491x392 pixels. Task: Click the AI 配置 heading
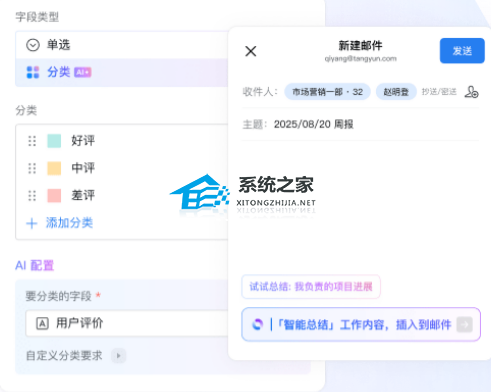[x=34, y=266]
